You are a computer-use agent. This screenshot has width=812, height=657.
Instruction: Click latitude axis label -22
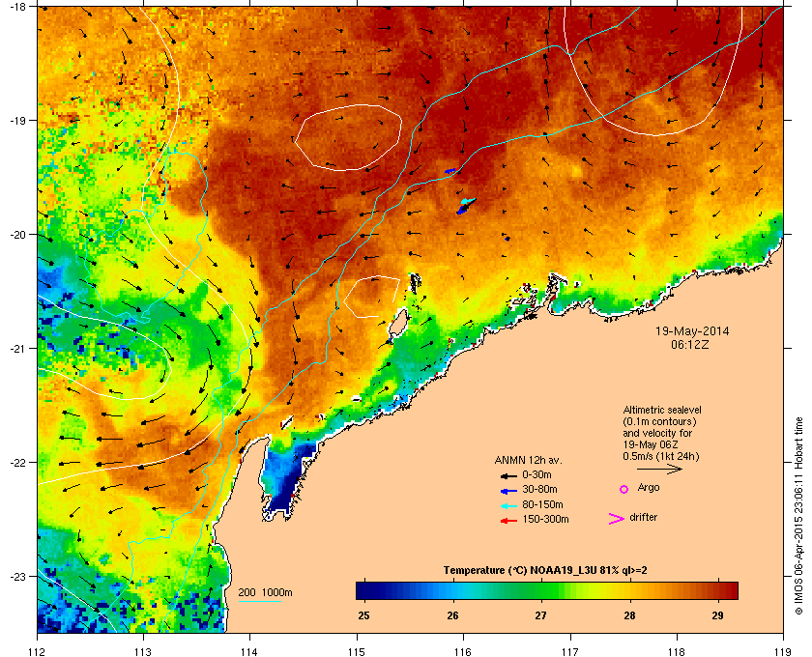coord(17,463)
